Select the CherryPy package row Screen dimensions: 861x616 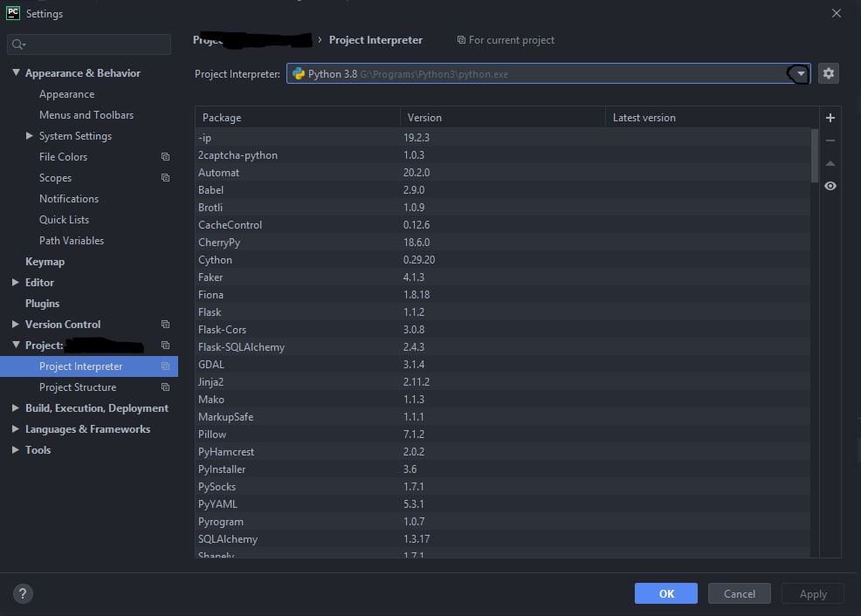click(502, 243)
